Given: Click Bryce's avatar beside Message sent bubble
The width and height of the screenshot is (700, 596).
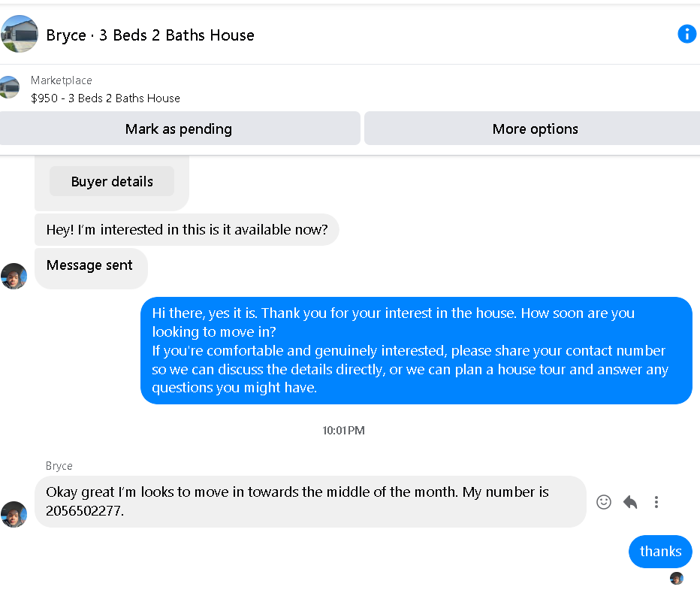Looking at the screenshot, I should 14,276.
